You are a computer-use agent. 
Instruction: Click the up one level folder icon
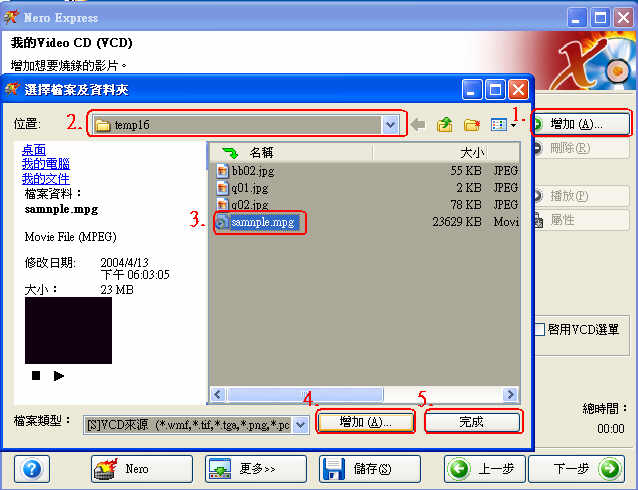pos(445,125)
